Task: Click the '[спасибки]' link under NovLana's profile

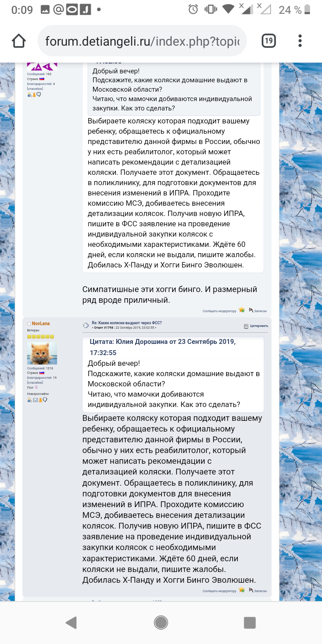Action: point(35,382)
